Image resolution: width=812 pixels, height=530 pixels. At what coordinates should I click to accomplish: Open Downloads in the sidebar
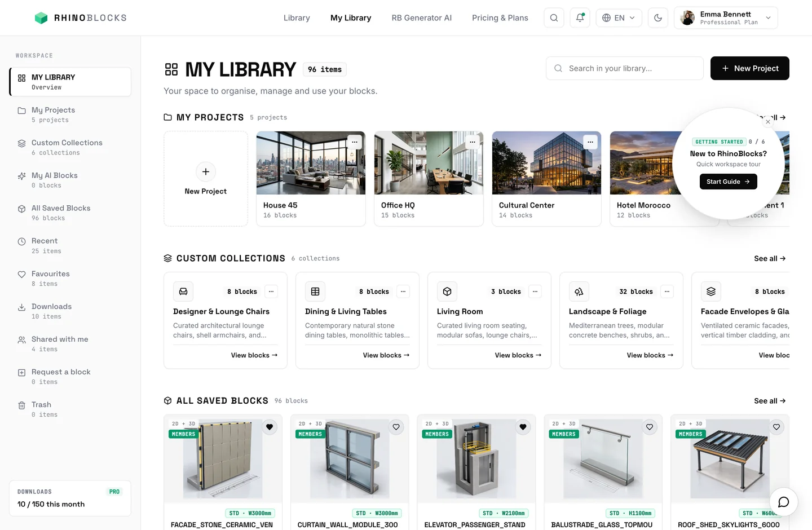70,311
